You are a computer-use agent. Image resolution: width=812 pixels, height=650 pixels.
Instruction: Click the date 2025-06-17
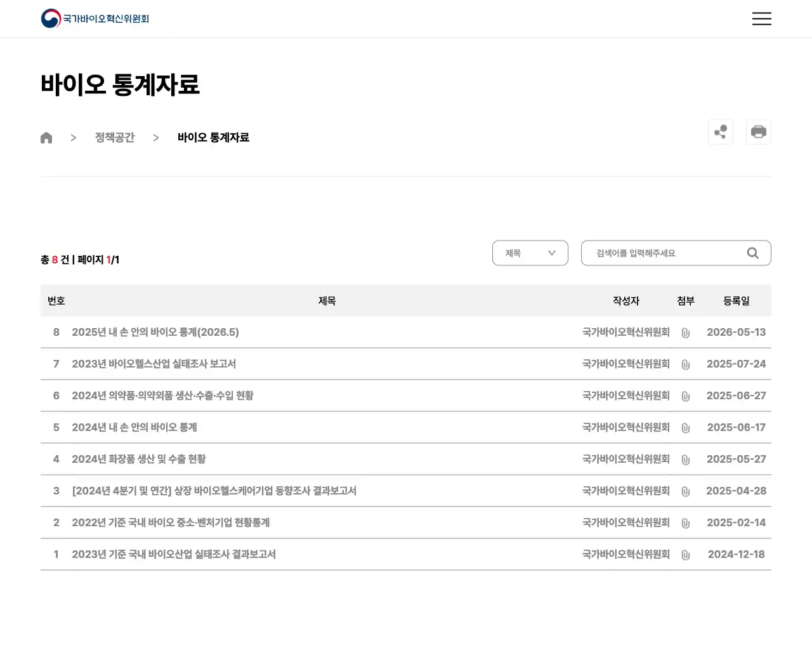pos(737,427)
